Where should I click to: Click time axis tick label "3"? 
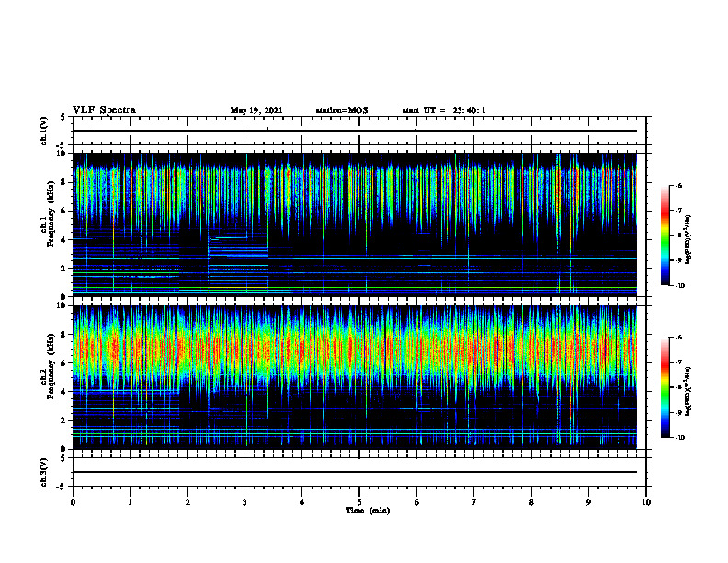pyautogui.click(x=245, y=502)
